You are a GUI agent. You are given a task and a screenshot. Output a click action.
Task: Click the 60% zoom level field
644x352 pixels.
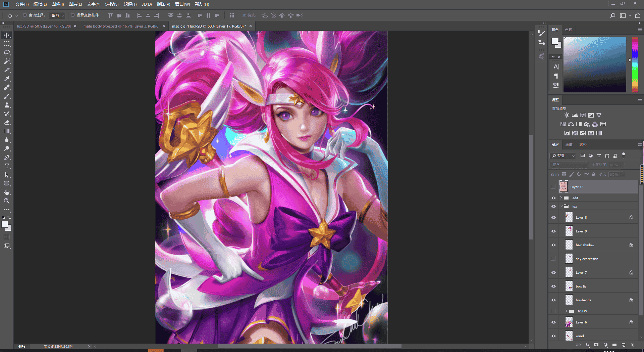click(x=22, y=346)
